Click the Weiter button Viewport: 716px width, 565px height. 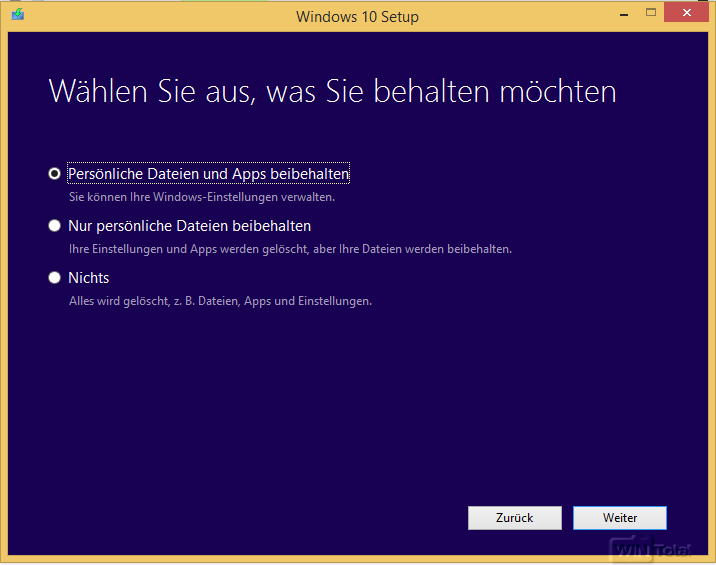pos(620,517)
